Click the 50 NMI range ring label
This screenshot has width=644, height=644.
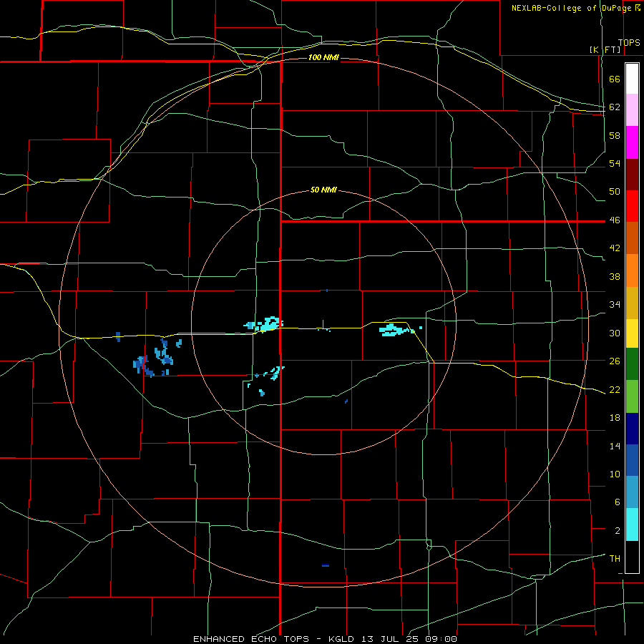(x=323, y=190)
